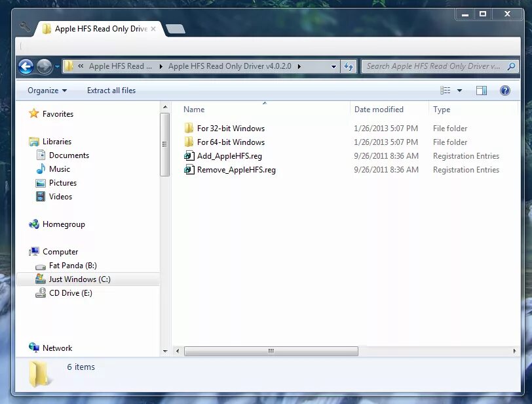Click Extract all files

pyautogui.click(x=111, y=91)
